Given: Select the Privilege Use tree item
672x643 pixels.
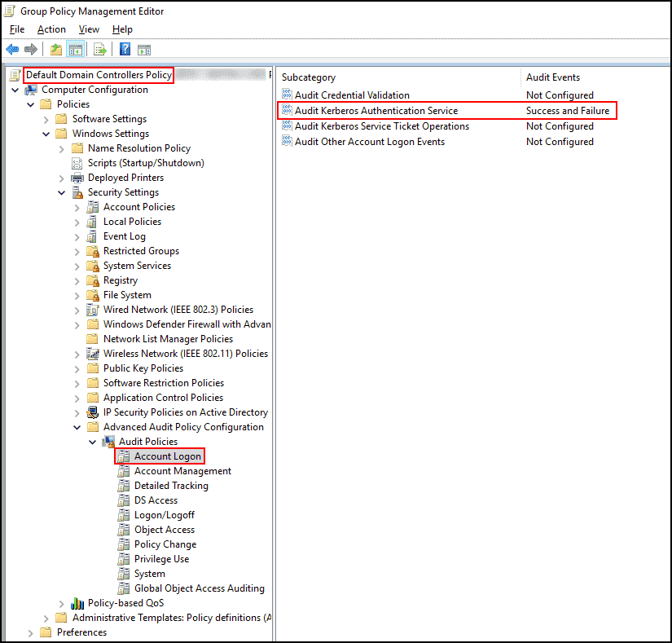Looking at the screenshot, I should point(161,558).
